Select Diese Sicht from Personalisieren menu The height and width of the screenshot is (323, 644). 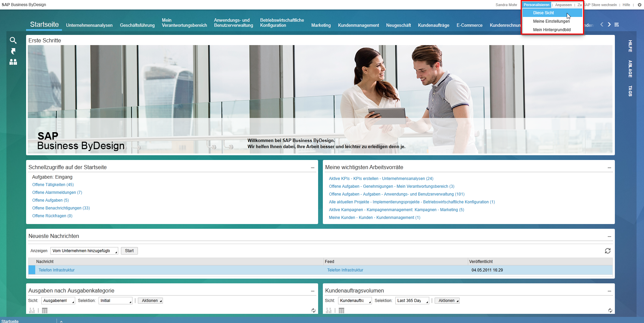coord(553,13)
